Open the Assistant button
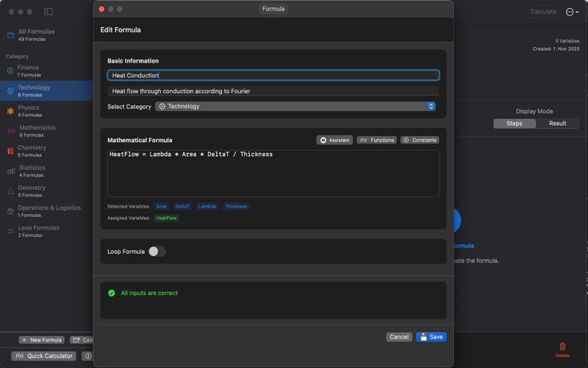588x368 pixels. (334, 140)
